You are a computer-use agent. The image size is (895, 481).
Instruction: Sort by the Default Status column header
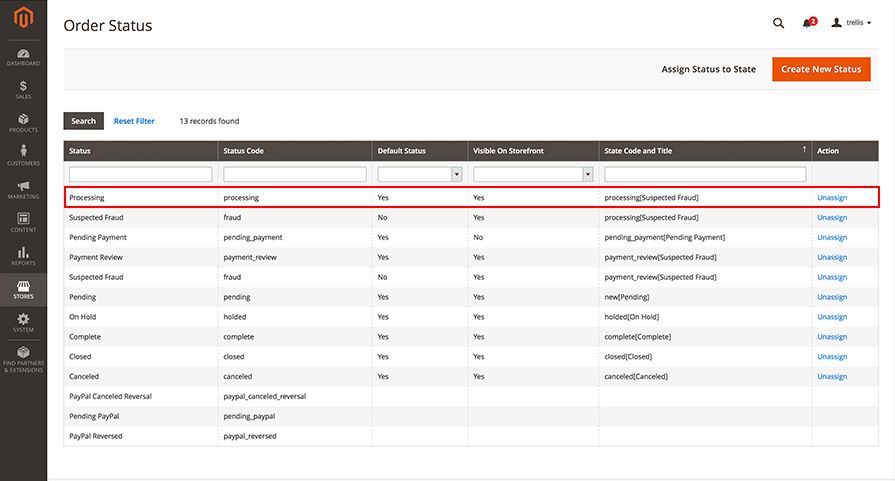point(420,151)
